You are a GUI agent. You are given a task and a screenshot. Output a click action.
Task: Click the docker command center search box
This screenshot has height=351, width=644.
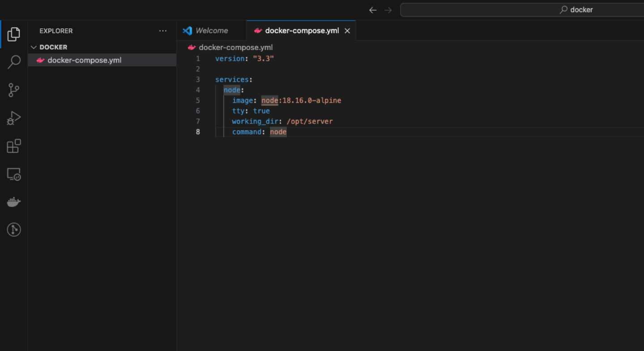pos(522,9)
